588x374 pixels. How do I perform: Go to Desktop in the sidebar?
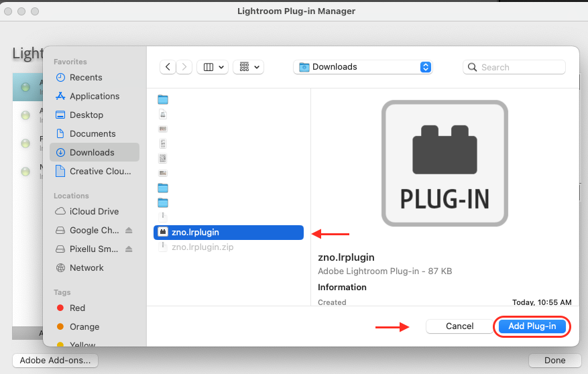pos(95,115)
